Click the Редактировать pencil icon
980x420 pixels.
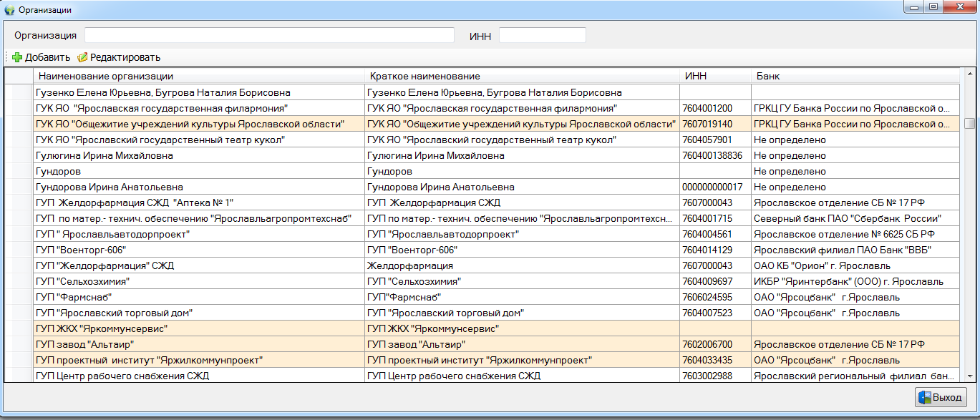point(82,57)
